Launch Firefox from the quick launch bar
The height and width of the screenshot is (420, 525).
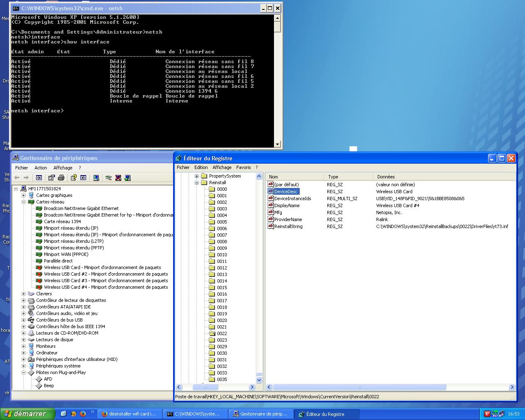[x=82, y=414]
